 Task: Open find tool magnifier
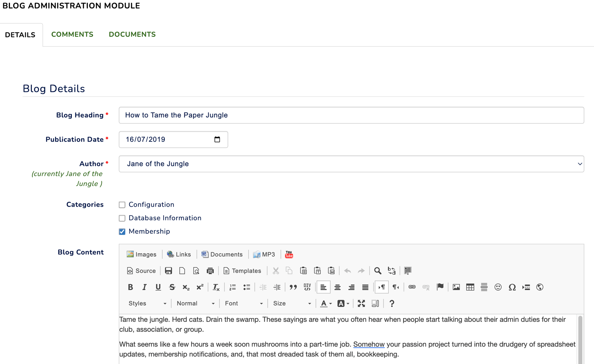[x=378, y=271]
